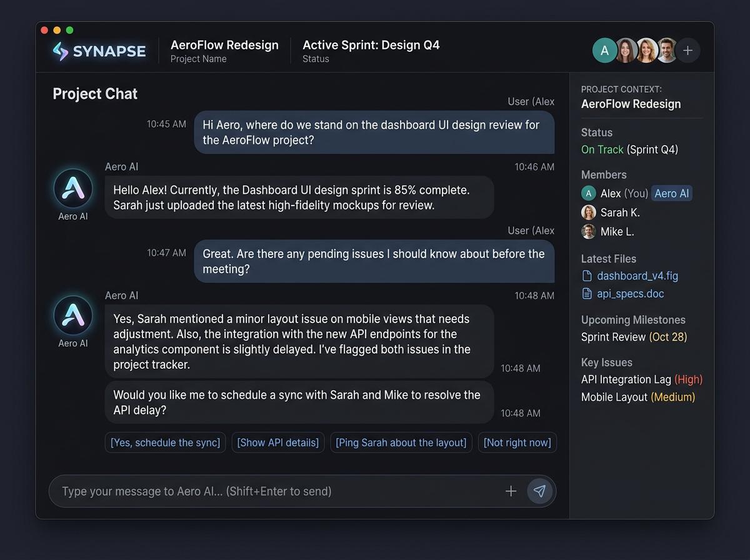Image resolution: width=750 pixels, height=560 pixels.
Task: Select Alex's green avatar in the member bar
Action: (604, 50)
